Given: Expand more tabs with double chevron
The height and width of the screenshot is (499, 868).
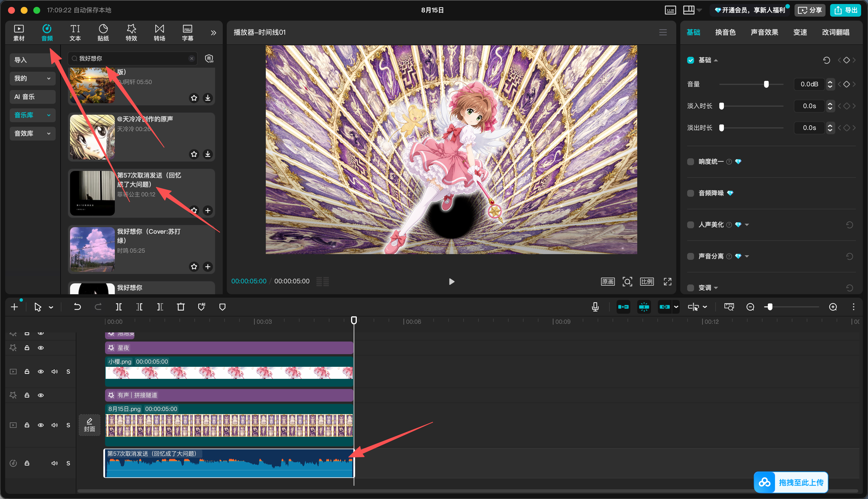Looking at the screenshot, I should pyautogui.click(x=213, y=33).
